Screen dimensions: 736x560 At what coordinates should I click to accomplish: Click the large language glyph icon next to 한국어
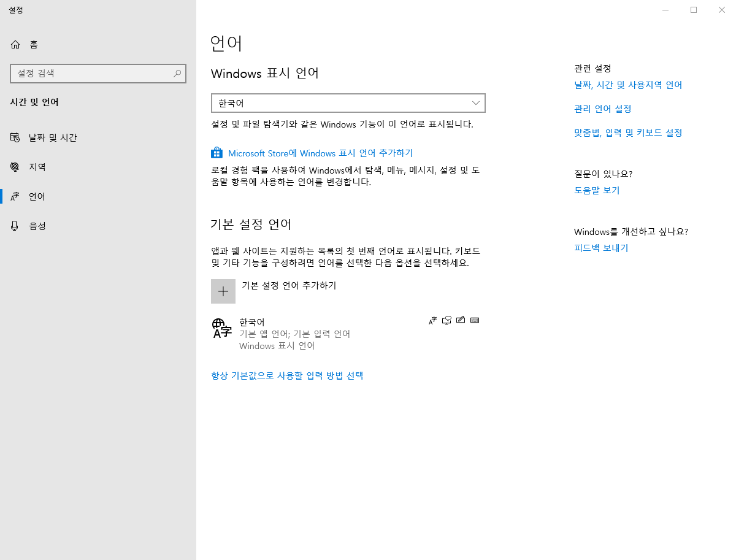[x=222, y=328]
